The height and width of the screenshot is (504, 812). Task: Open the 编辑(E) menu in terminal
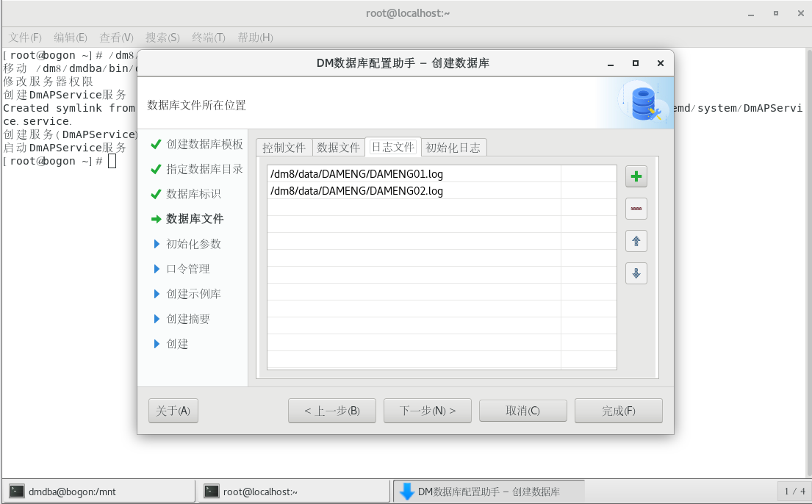coord(71,37)
